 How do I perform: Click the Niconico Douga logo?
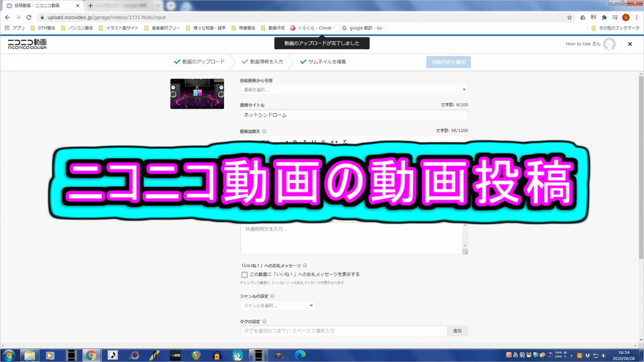tap(27, 44)
